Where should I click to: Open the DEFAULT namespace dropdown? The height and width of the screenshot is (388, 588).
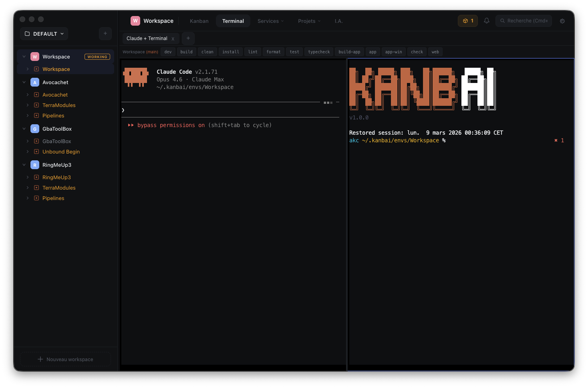point(44,34)
